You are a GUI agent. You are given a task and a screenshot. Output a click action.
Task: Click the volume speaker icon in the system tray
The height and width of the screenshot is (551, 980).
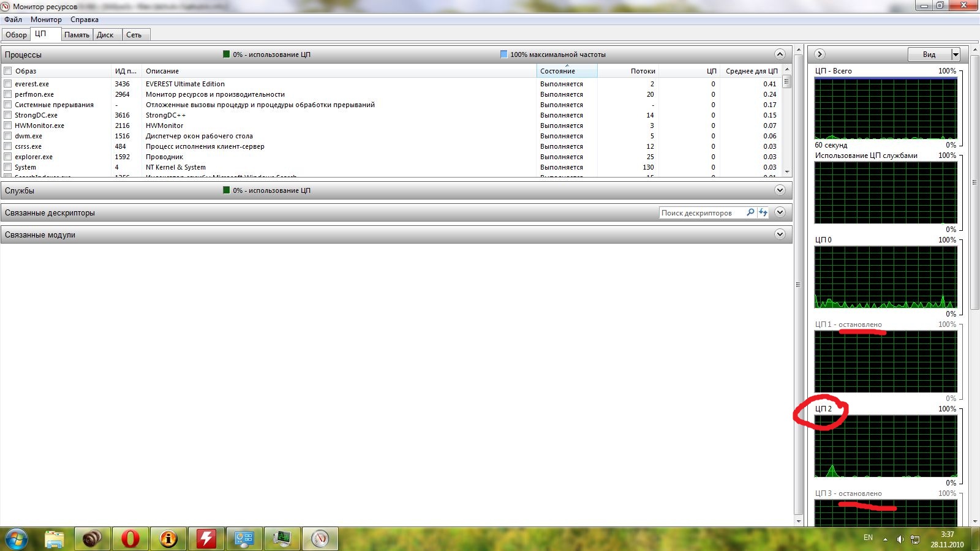(x=900, y=539)
